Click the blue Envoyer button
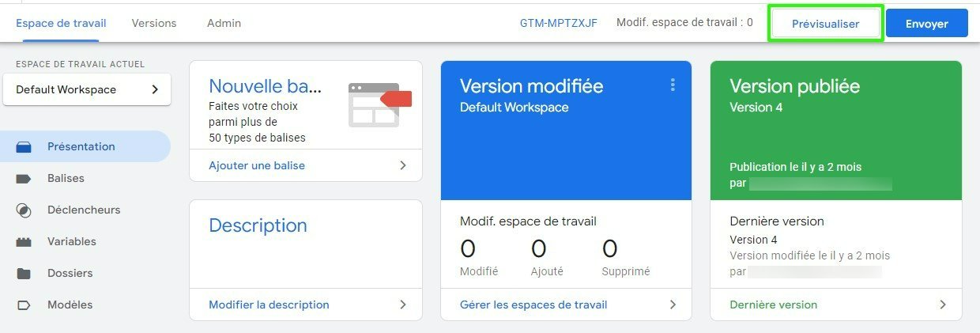This screenshot has width=980, height=333. tap(927, 24)
